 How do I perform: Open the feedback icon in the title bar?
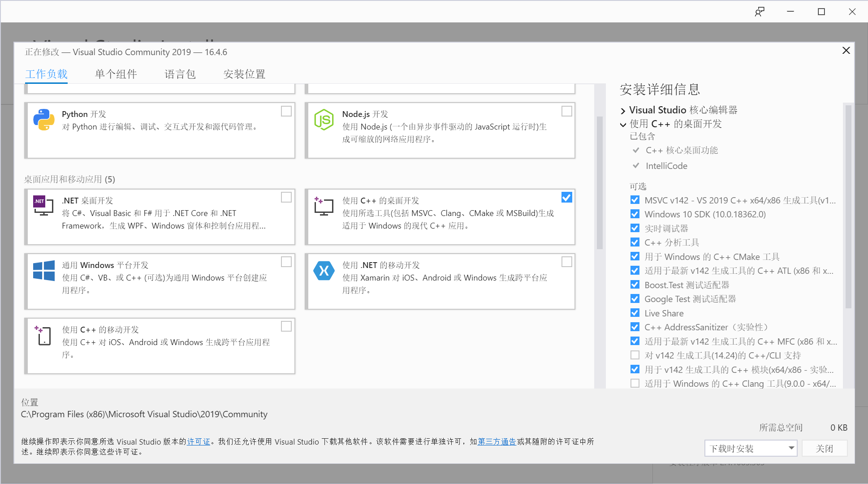[x=760, y=11]
